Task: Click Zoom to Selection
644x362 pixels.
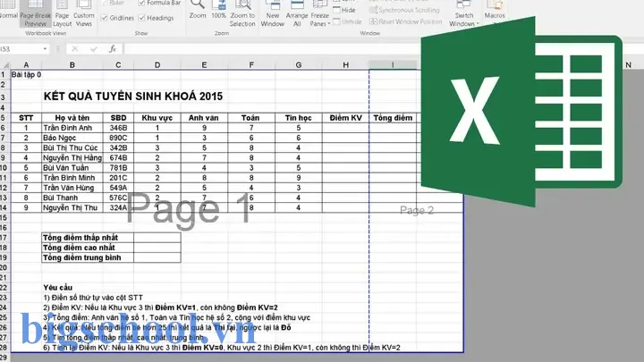Action: click(x=242, y=14)
